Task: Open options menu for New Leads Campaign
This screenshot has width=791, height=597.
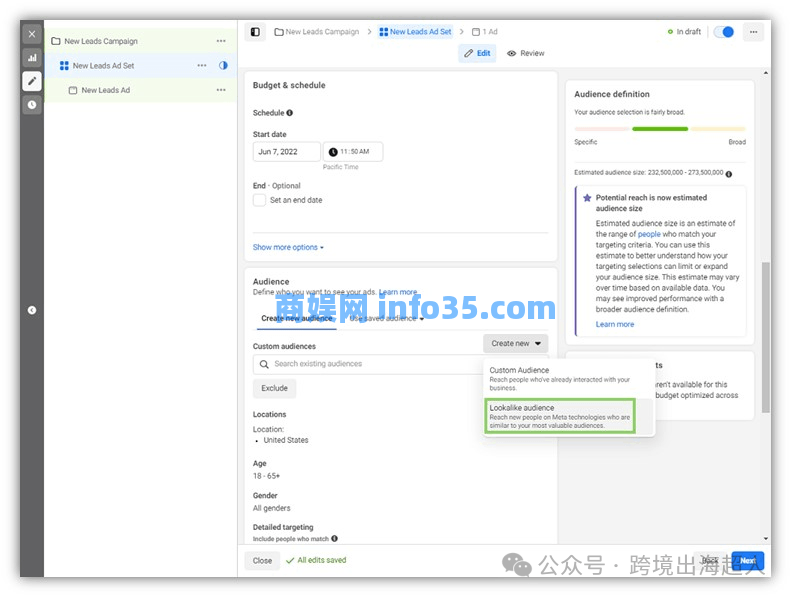Action: 221,41
